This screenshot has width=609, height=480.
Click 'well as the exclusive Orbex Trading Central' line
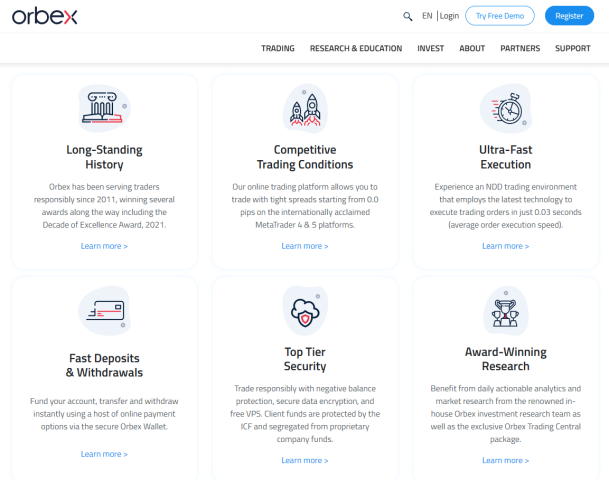pos(506,426)
